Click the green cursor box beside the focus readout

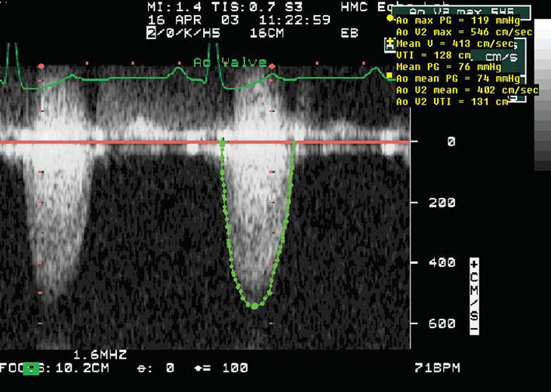[x=31, y=368]
